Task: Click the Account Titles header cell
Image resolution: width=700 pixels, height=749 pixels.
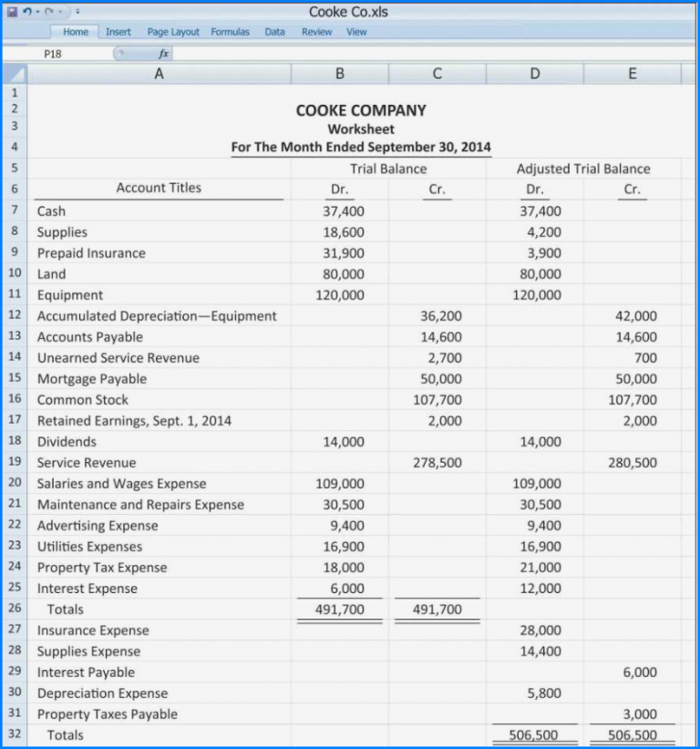Action: click(160, 188)
